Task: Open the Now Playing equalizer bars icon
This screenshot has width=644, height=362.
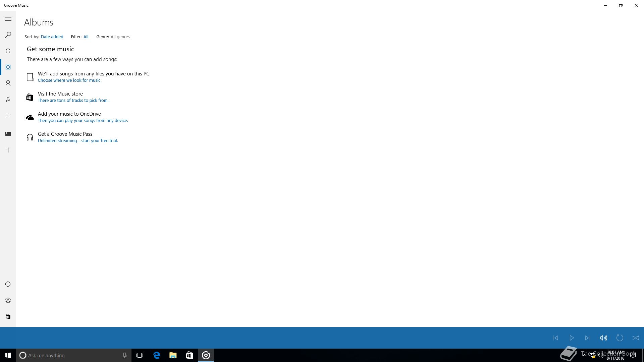Action: (8, 115)
